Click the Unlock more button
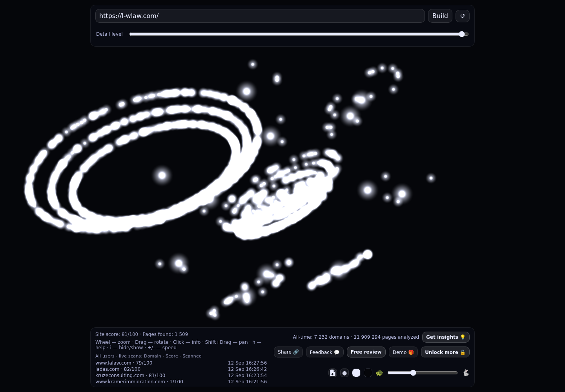The width and height of the screenshot is (565, 392). tap(445, 352)
